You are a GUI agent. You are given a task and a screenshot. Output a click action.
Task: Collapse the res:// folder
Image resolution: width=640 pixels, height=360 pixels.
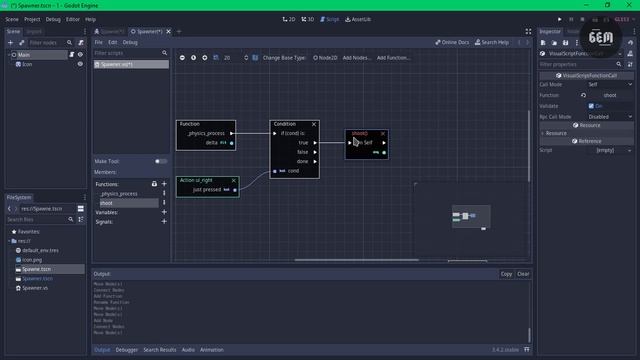pos(9,241)
